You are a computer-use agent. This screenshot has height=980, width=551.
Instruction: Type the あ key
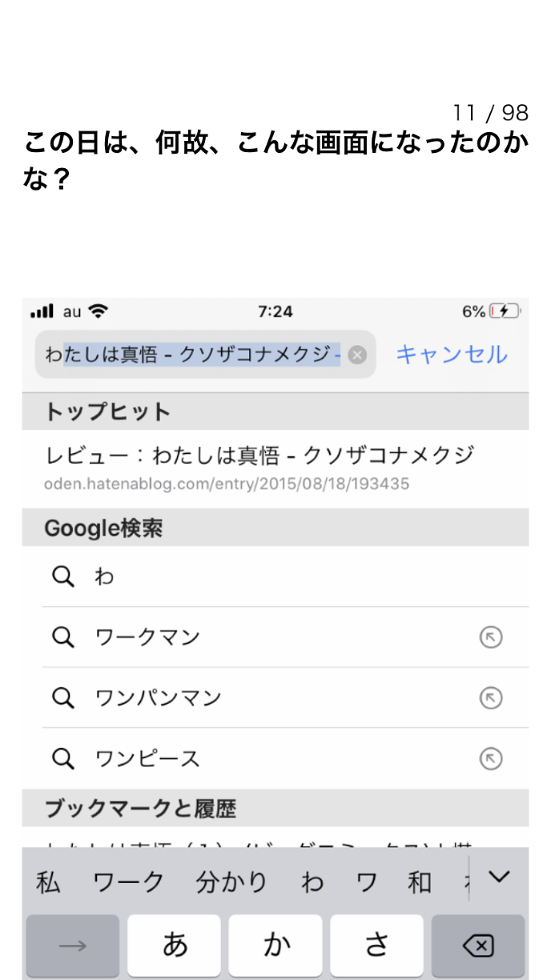[174, 946]
